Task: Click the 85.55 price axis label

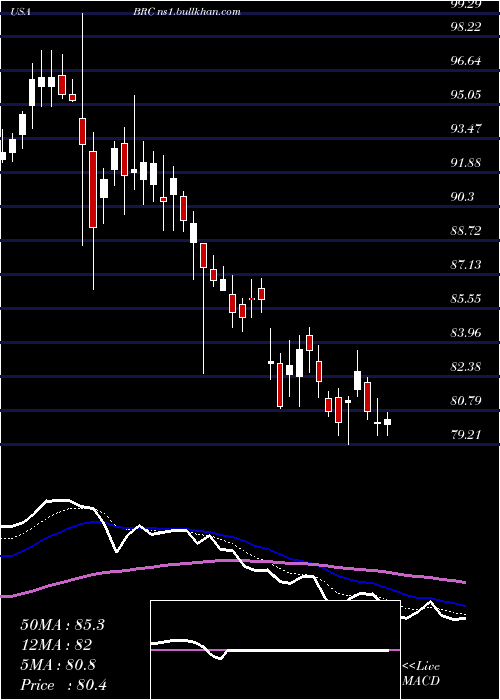Action: pos(467,298)
